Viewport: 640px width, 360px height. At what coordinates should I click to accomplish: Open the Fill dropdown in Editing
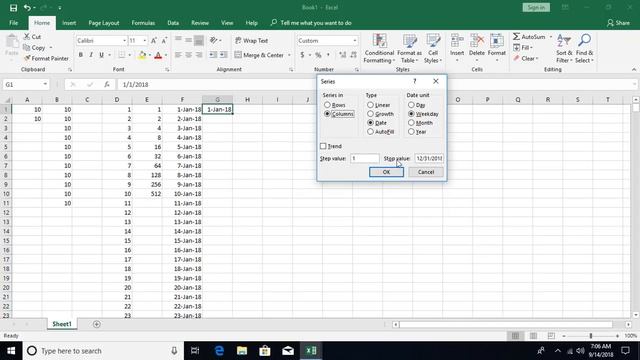524,48
